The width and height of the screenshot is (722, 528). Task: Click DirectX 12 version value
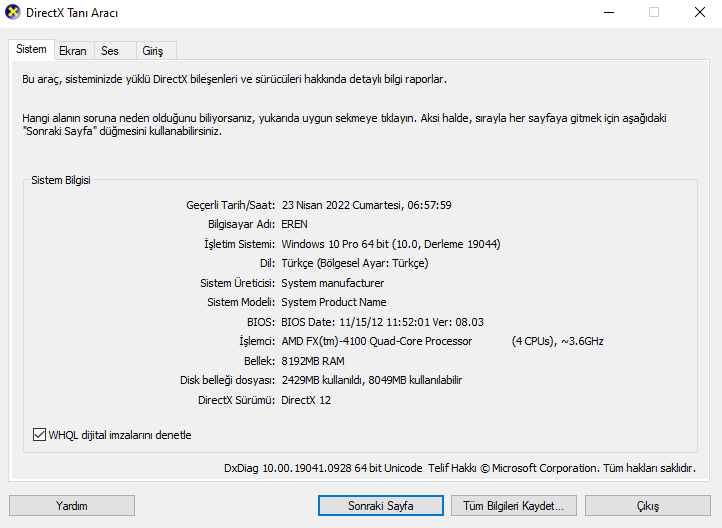point(306,400)
